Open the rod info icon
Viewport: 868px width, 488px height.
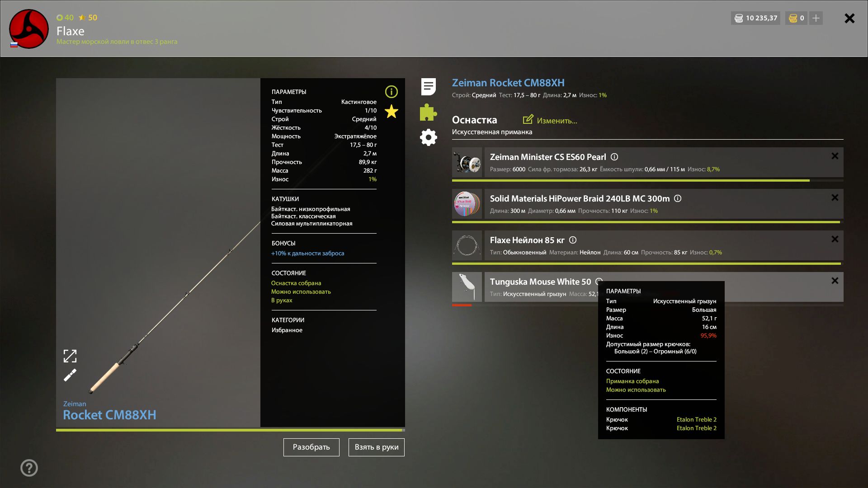point(391,92)
